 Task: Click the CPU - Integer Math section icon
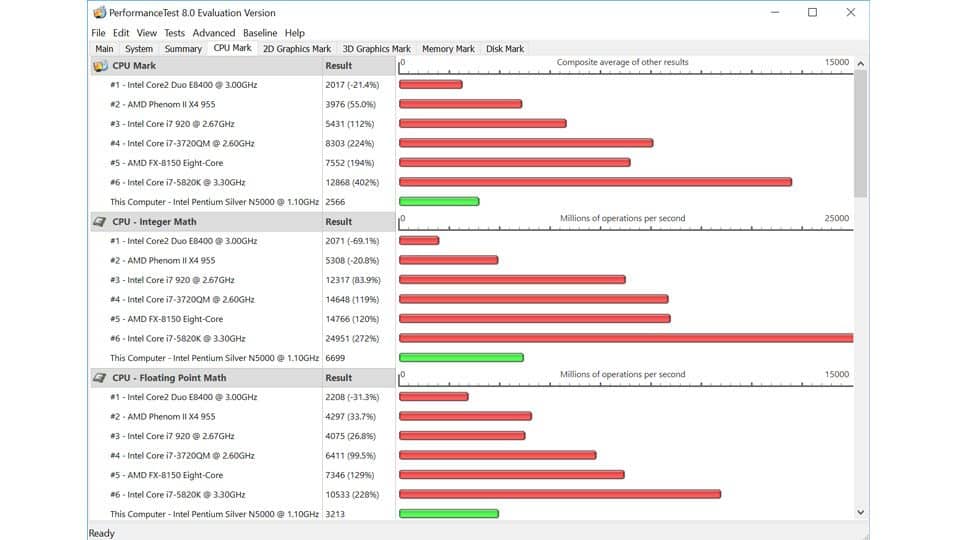(100, 222)
